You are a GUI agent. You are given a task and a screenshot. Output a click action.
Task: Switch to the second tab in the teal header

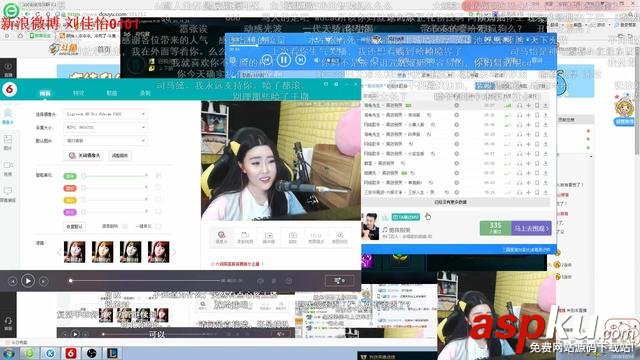click(78, 93)
